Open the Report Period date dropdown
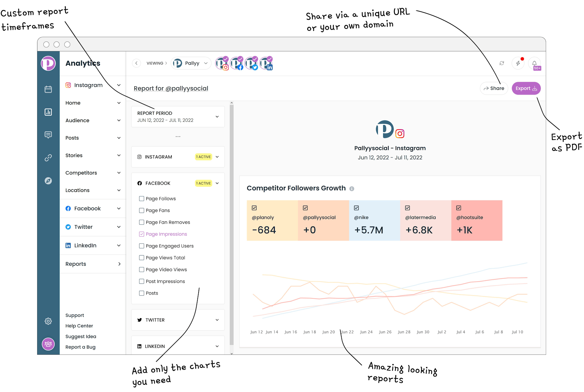This screenshot has height=392, width=584. coord(178,117)
